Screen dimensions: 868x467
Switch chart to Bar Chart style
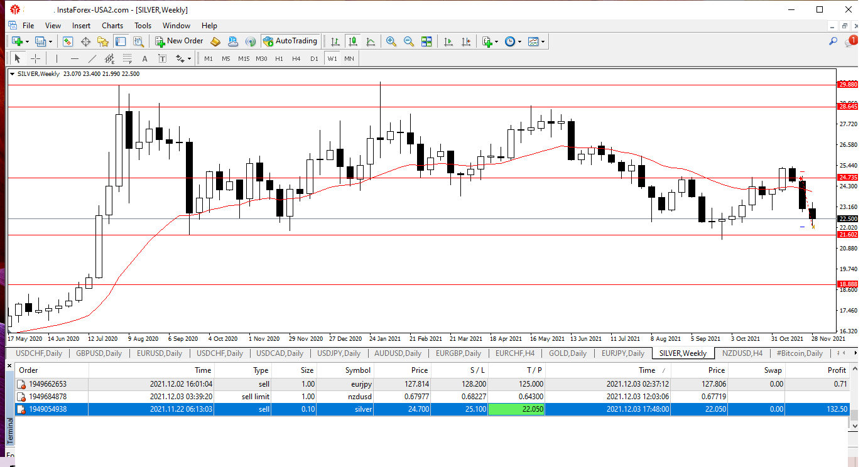click(335, 41)
